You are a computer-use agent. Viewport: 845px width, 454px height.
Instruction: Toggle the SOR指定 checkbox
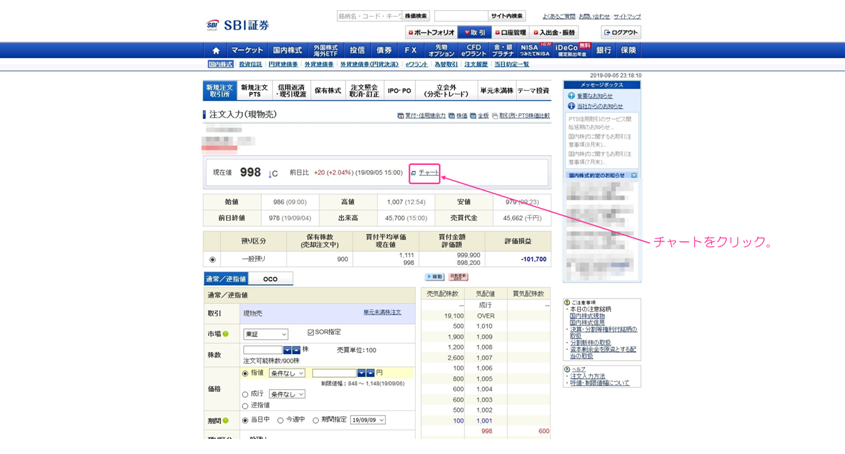point(310,333)
